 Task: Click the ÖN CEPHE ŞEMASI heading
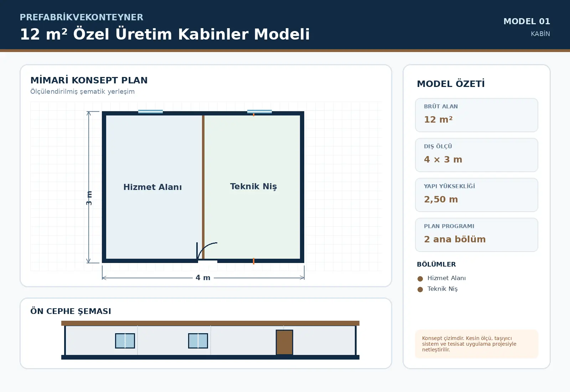(71, 311)
